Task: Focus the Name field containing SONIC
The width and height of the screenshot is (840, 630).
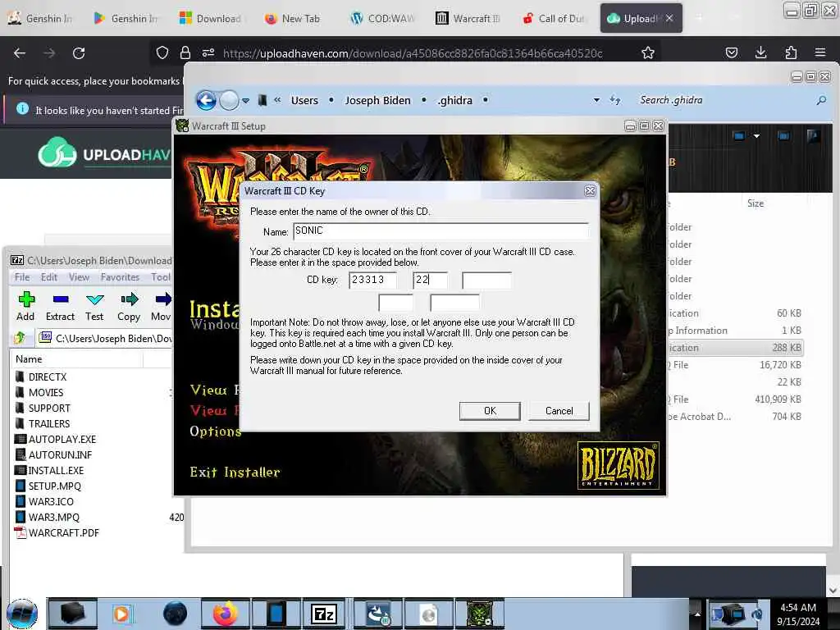Action: coord(441,231)
